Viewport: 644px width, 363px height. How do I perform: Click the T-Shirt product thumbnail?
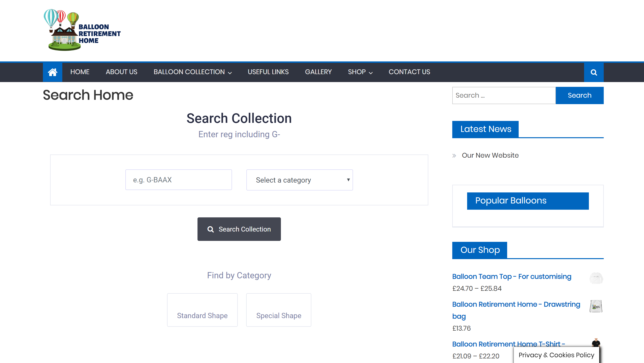pyautogui.click(x=596, y=342)
